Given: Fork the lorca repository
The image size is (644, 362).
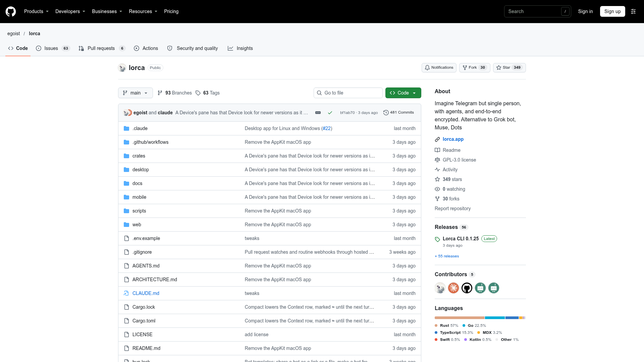Looking at the screenshot, I should [475, 68].
